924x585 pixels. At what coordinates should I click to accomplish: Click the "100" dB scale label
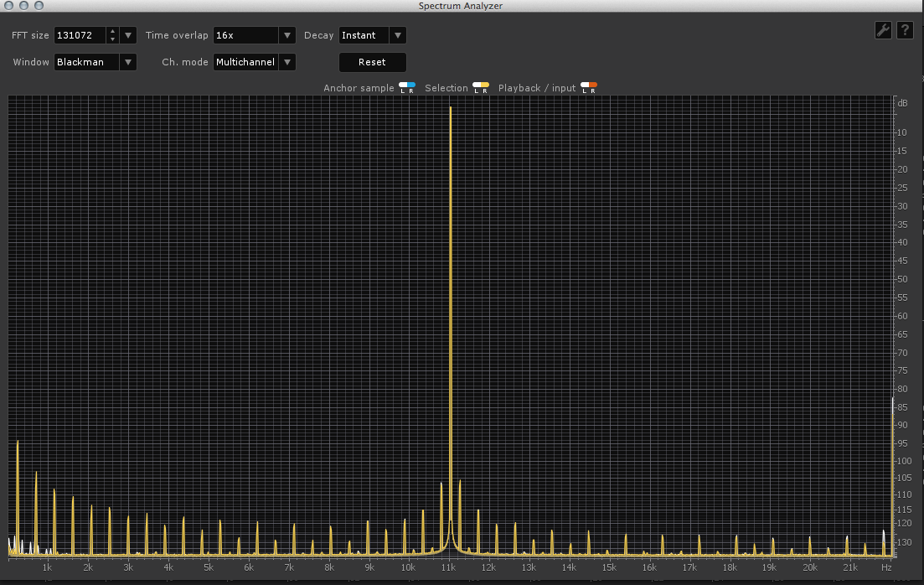pos(903,461)
